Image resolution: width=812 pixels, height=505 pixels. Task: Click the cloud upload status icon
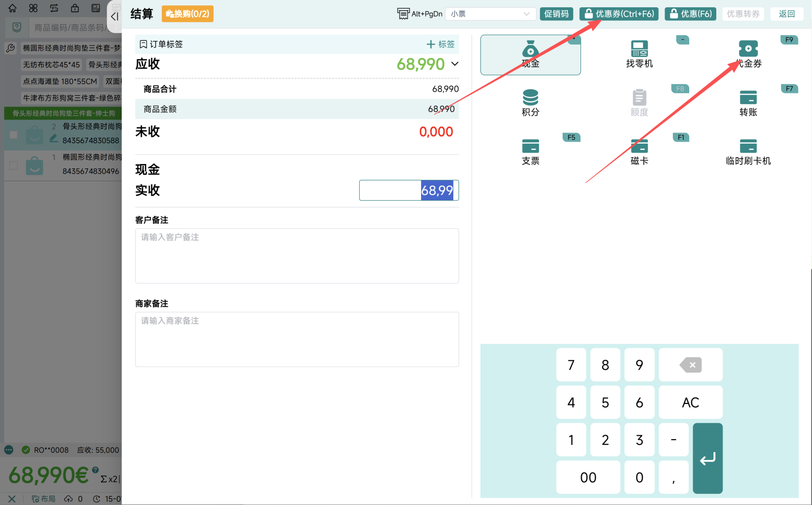(x=68, y=499)
